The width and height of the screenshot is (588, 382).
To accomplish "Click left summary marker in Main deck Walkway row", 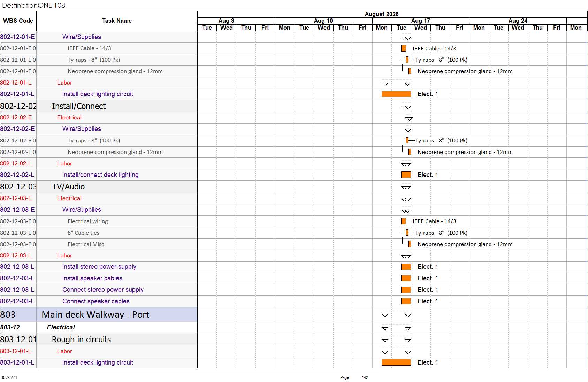I will (385, 316).
